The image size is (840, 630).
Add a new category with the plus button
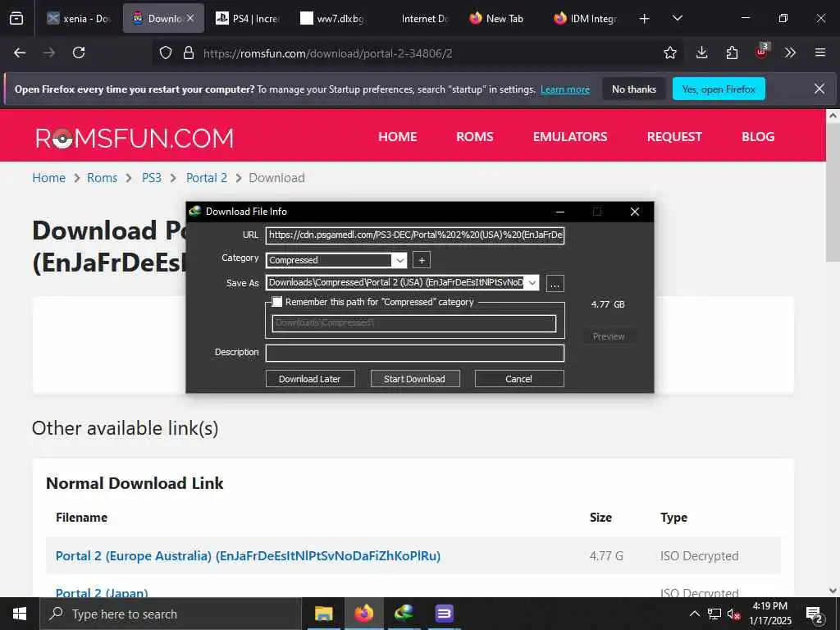click(x=422, y=260)
